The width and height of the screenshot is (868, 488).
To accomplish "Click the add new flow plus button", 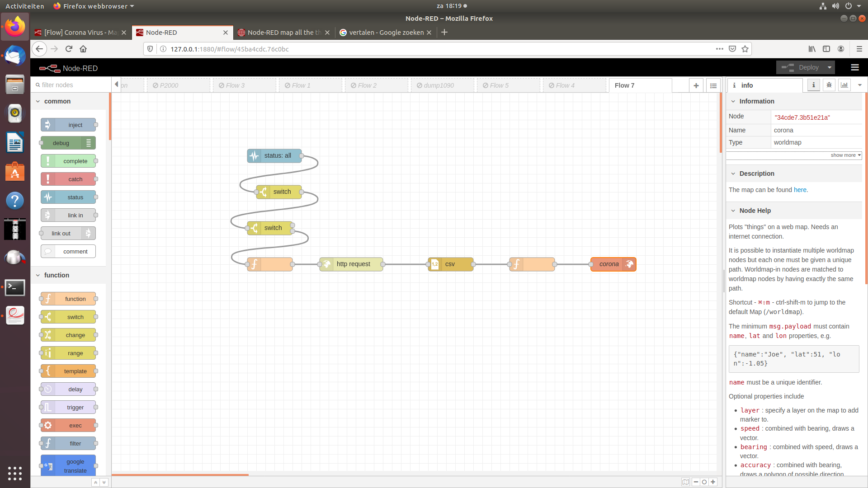I will [696, 85].
